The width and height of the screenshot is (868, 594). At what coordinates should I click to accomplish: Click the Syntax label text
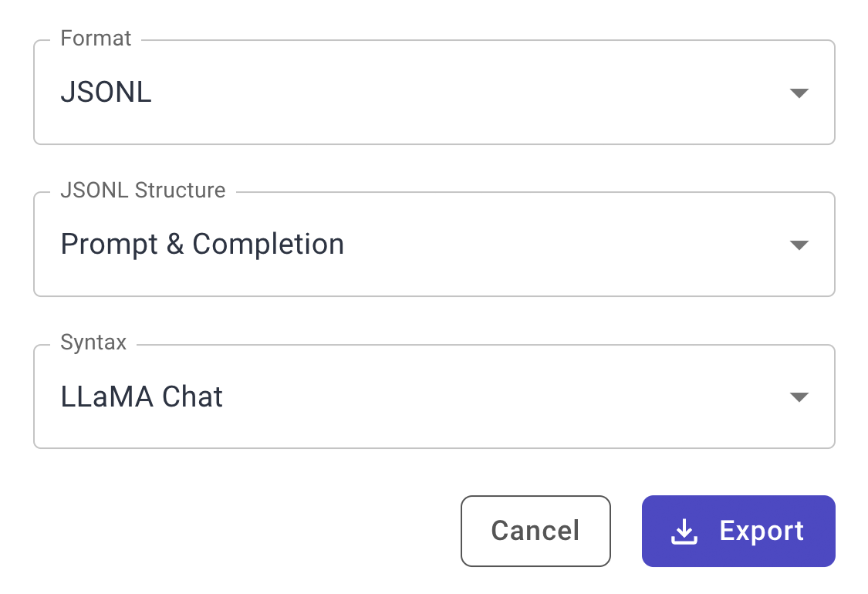tap(93, 343)
